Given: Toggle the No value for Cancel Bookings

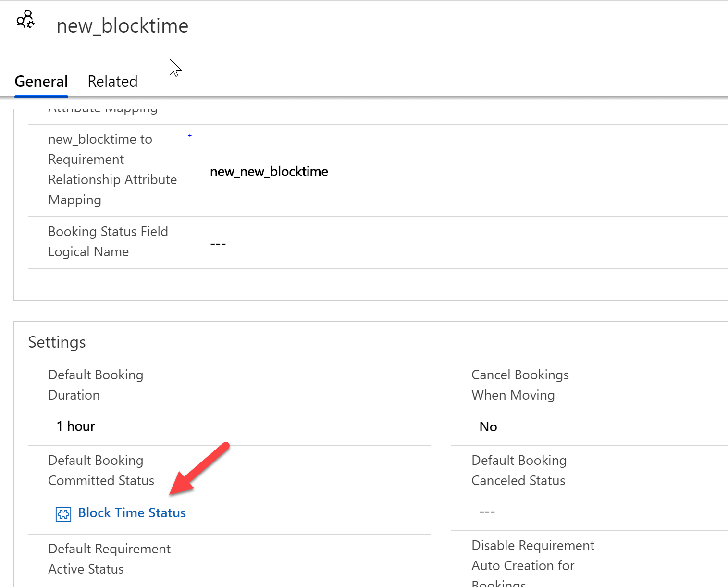Looking at the screenshot, I should point(488,426).
